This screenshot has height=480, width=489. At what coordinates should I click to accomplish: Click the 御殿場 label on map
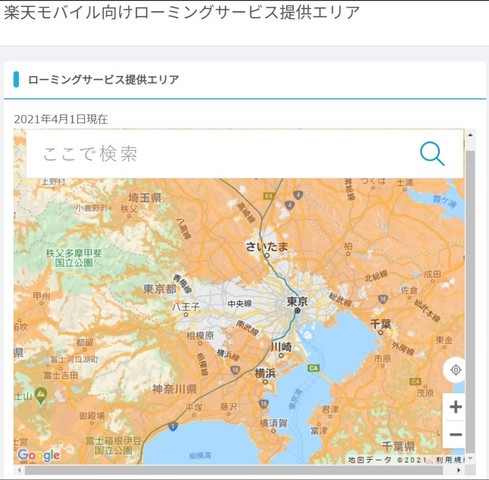[x=92, y=415]
